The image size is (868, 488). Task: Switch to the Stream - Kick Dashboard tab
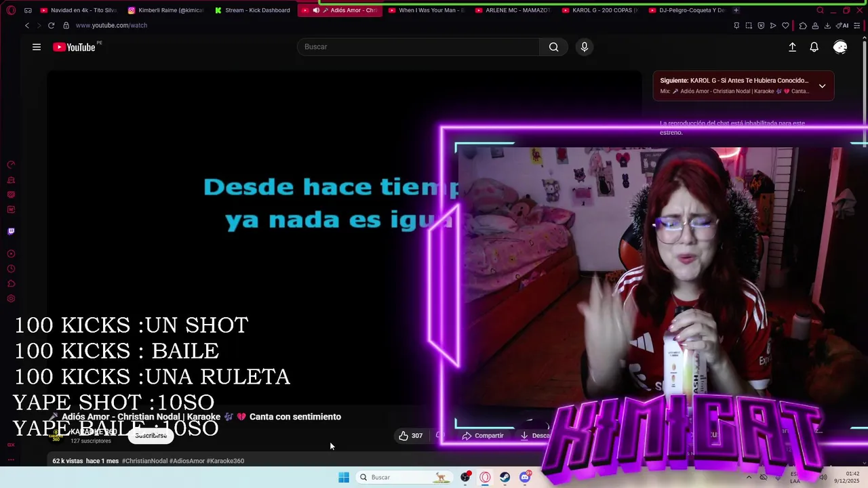click(253, 10)
